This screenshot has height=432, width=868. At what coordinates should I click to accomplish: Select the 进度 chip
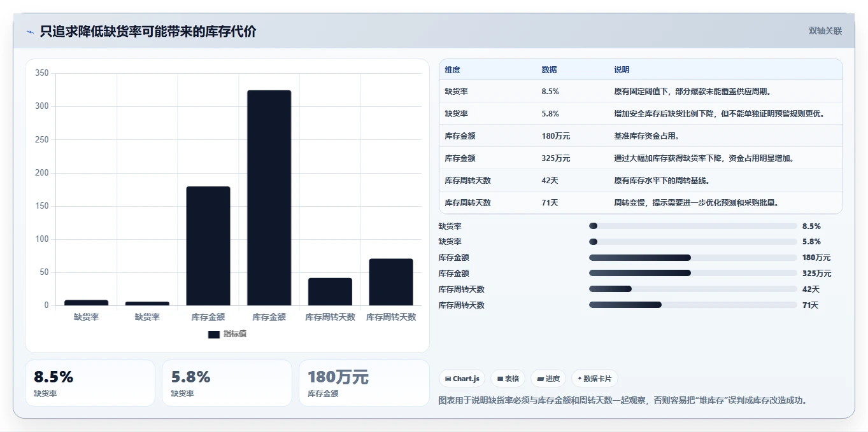548,379
